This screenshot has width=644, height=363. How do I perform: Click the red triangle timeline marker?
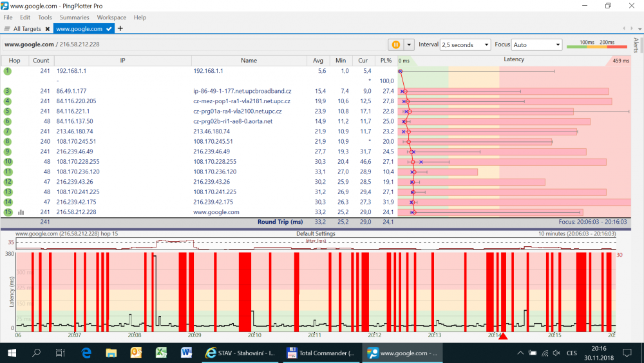pos(504,336)
